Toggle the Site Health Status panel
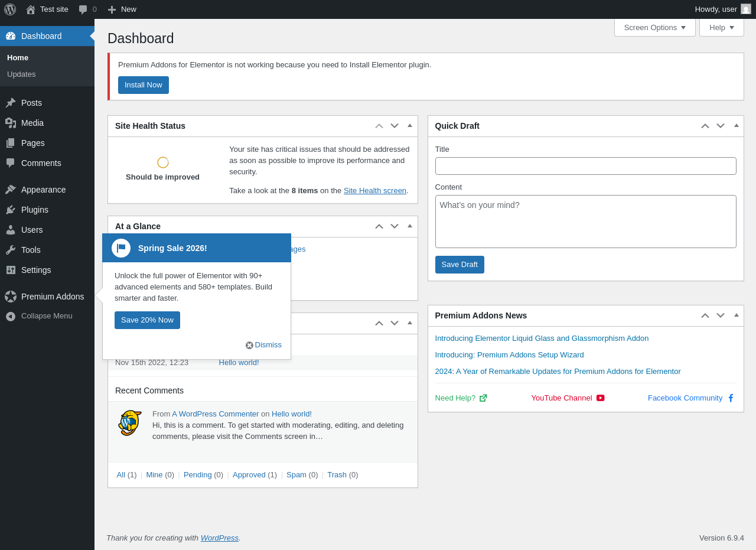756x550 pixels. point(410,126)
